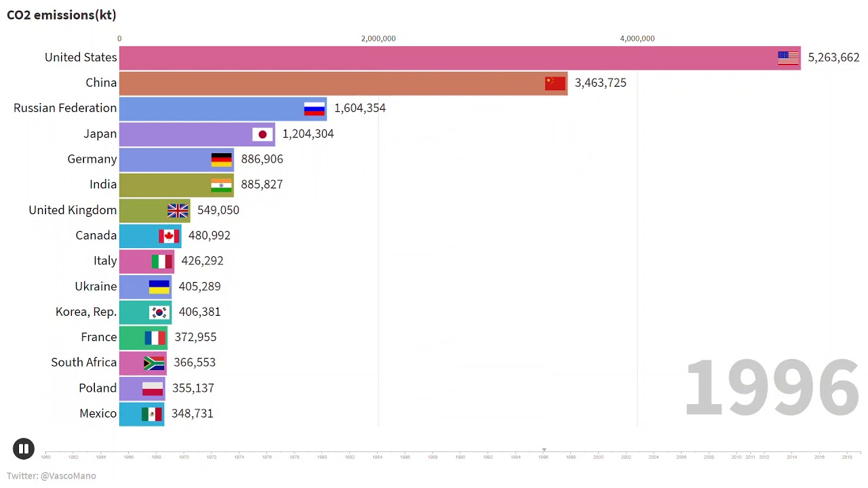This screenshot has height=488, width=868.
Task: Click the 'Poland' country label
Action: [x=98, y=388]
